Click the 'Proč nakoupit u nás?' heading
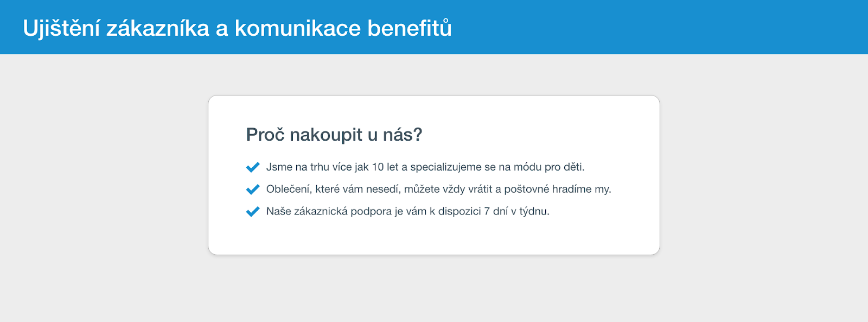This screenshot has width=868, height=322. [x=334, y=135]
